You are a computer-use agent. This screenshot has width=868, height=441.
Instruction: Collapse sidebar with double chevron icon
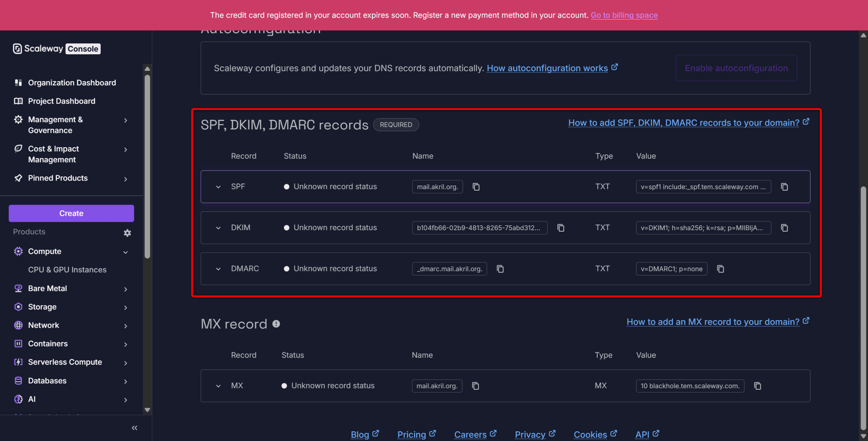[135, 428]
